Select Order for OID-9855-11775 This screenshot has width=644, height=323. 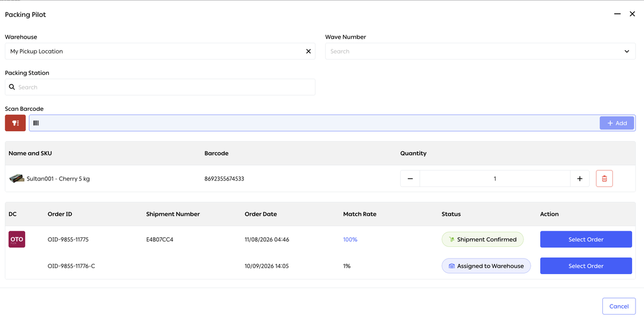(x=586, y=240)
